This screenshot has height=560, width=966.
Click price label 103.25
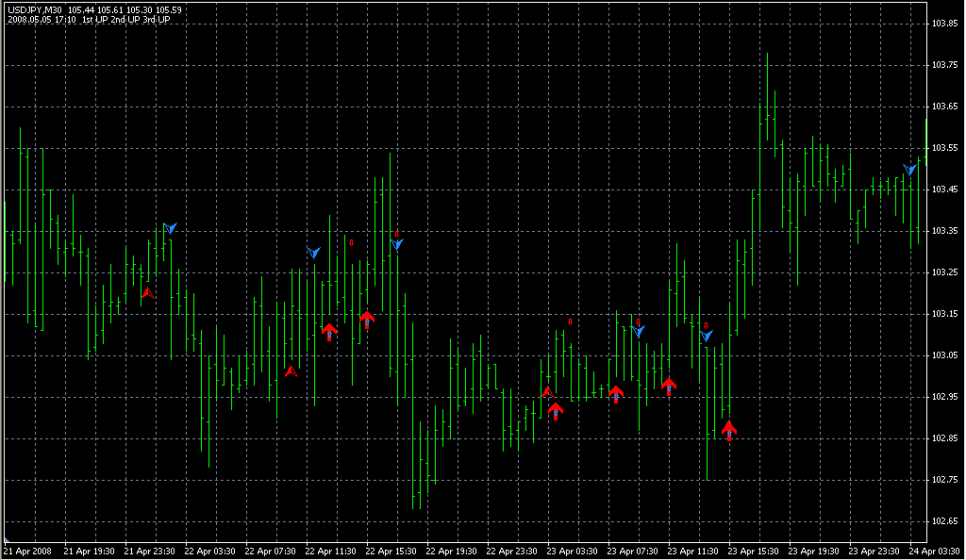coord(944,272)
